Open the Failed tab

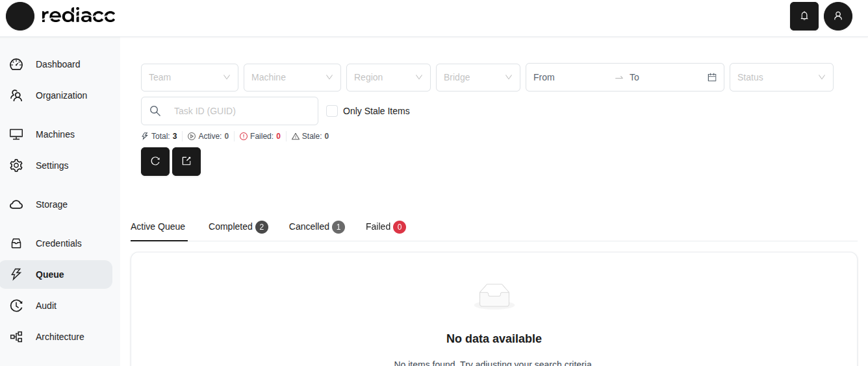click(x=385, y=226)
